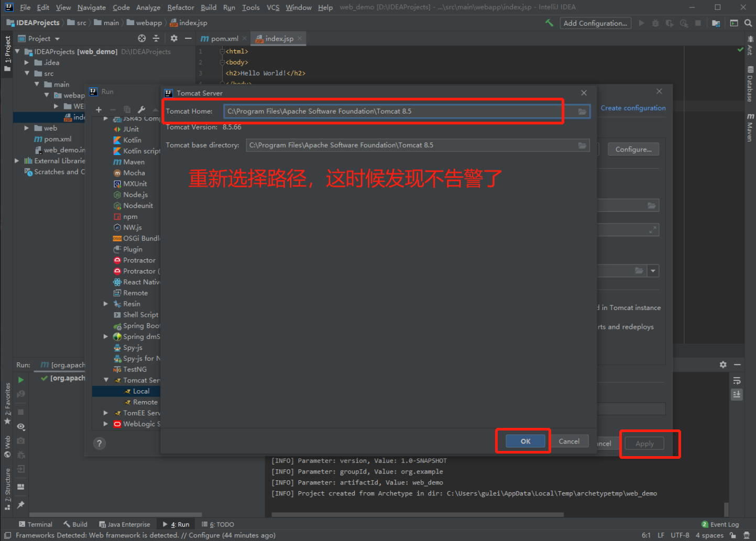Open the Refactor menu

coord(181,7)
